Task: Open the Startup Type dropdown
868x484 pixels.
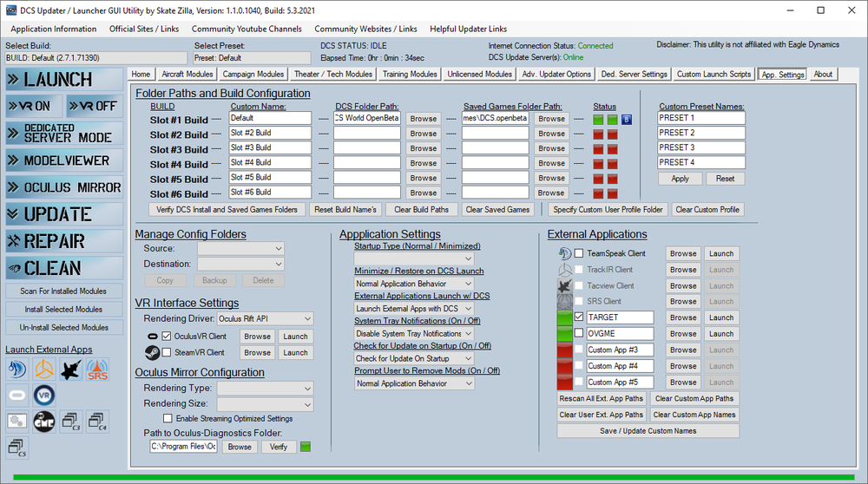Action: tap(414, 258)
